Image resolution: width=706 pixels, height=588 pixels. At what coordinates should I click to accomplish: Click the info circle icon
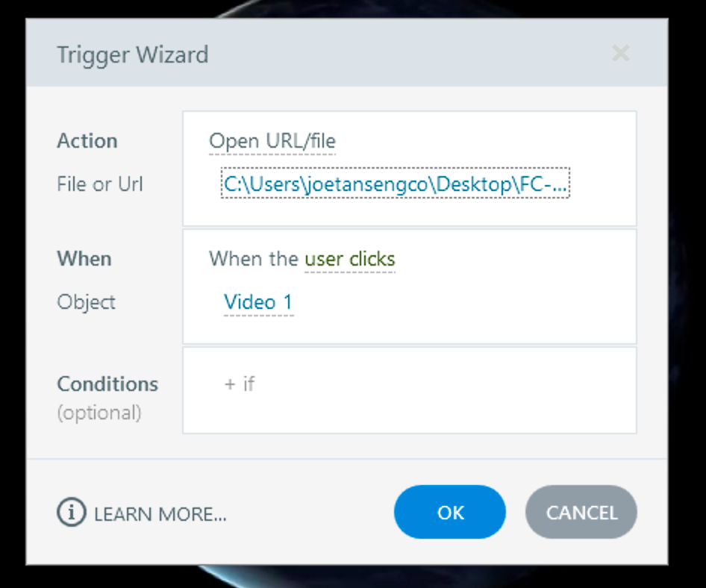[72, 513]
